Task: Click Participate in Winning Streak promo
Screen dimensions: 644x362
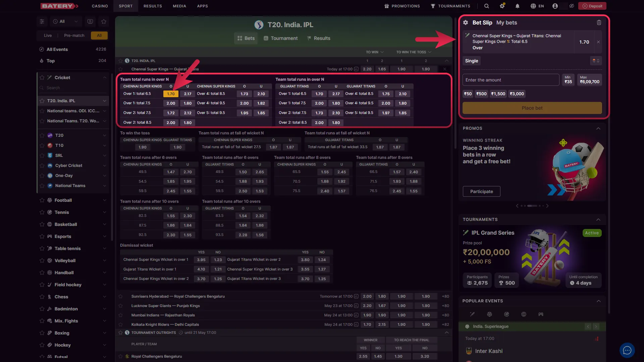Action: pos(481,191)
